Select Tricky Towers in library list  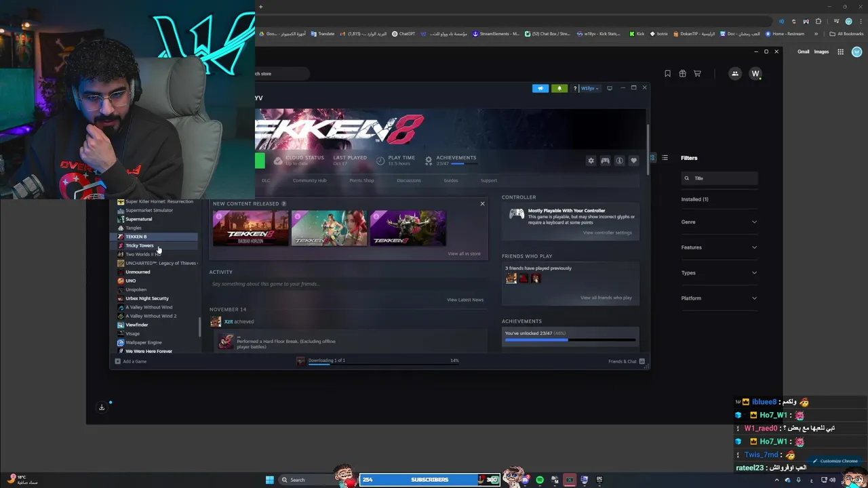(x=139, y=245)
